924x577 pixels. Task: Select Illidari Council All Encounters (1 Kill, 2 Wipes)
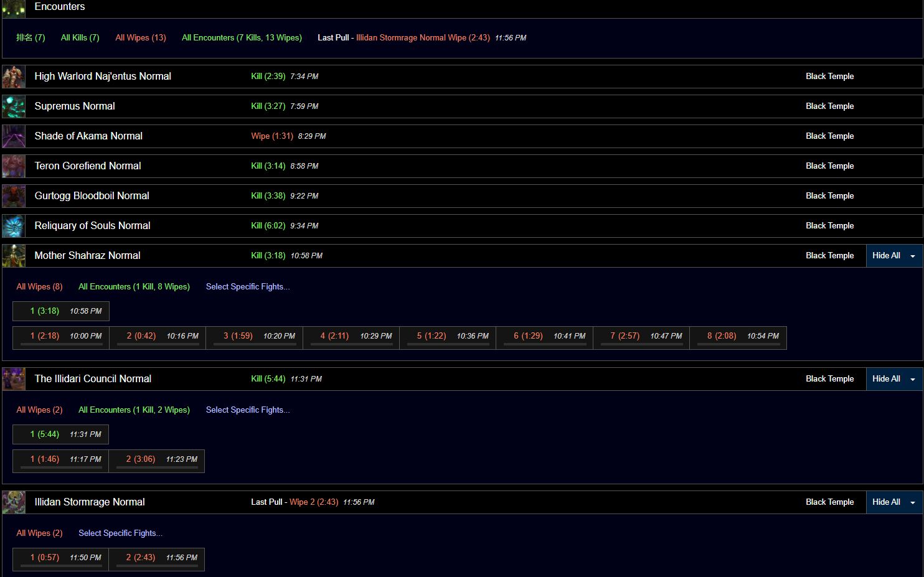pyautogui.click(x=134, y=410)
